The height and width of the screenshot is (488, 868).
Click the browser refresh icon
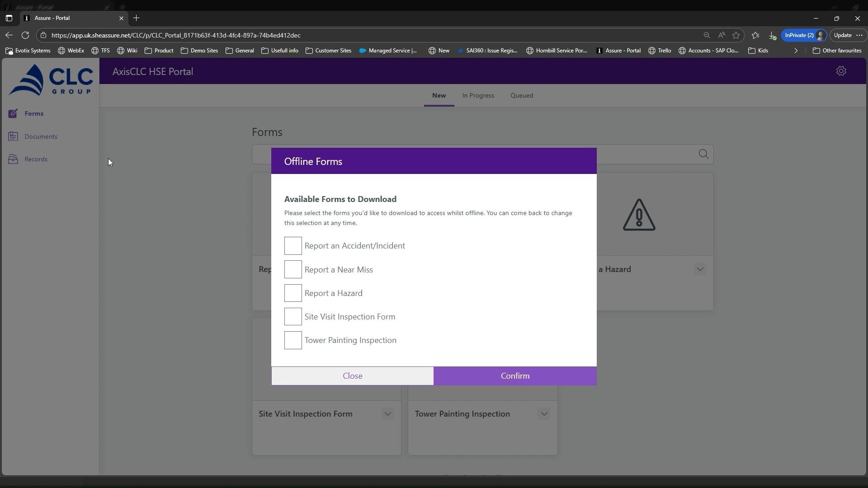coord(25,35)
